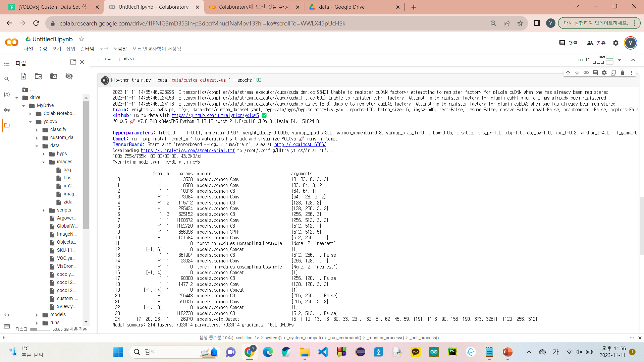Image resolution: width=644 pixels, height=362 pixels.
Task: Move cell down using arrow icon
Action: pyautogui.click(x=577, y=73)
